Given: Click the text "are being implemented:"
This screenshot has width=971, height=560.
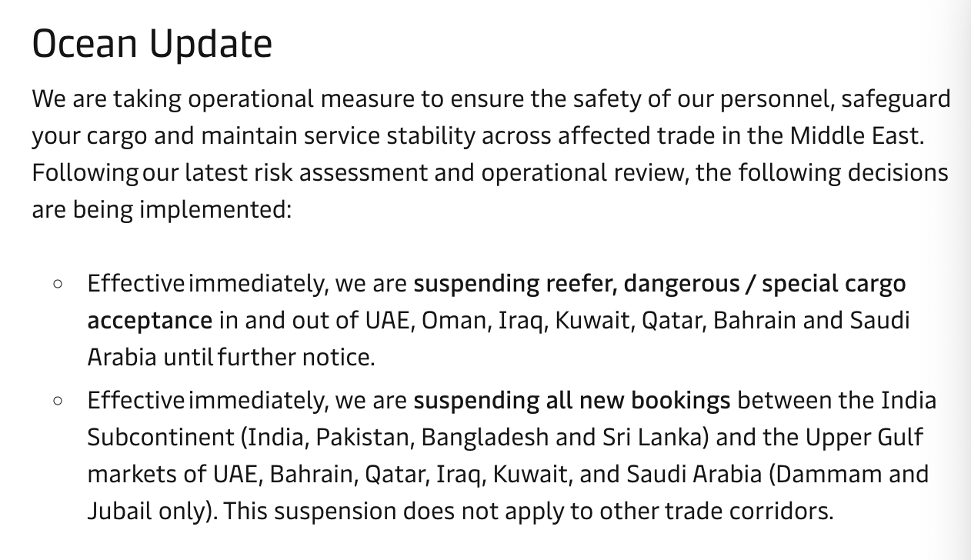Looking at the screenshot, I should 162,209.
